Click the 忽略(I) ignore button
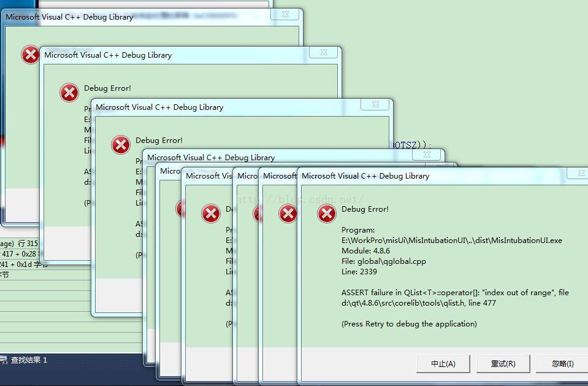Image resolution: width=588 pixels, height=386 pixels. [562, 363]
